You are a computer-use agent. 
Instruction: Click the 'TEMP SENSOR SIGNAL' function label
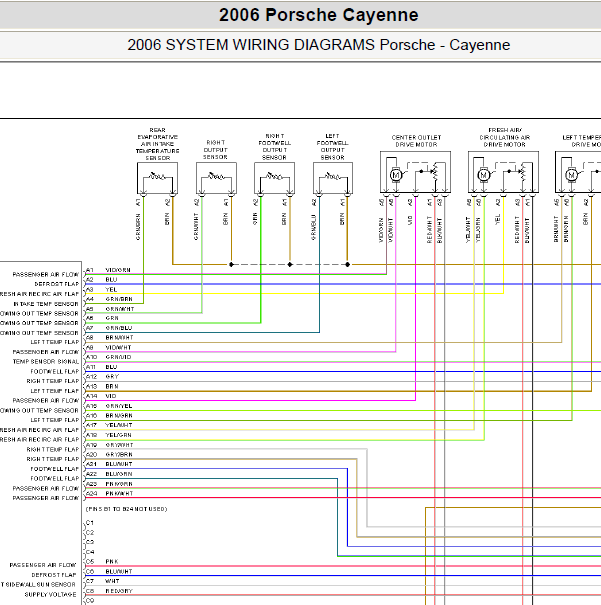coord(46,362)
